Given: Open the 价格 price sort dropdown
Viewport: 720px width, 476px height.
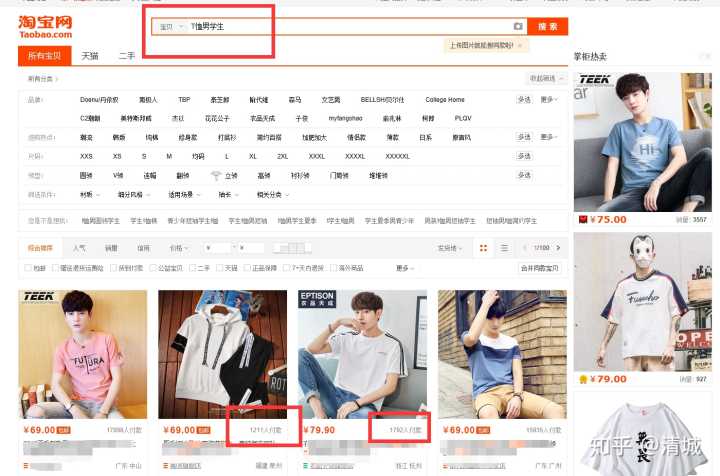Looking at the screenshot, I should click(x=179, y=248).
